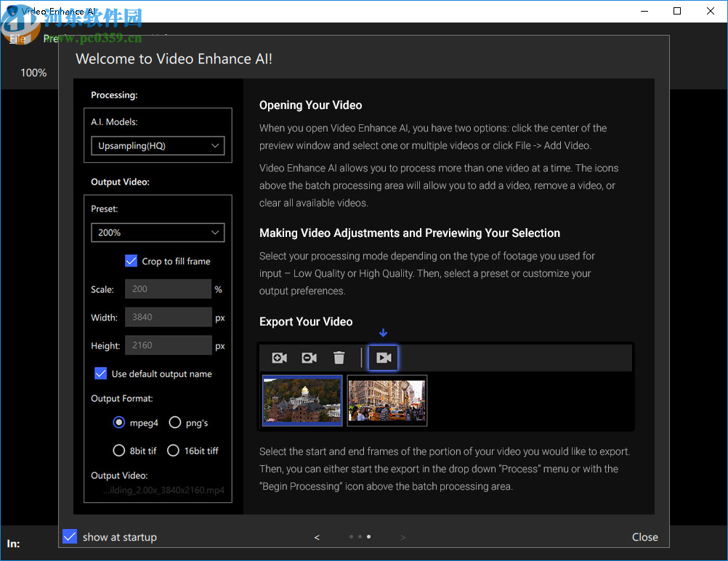Screen dimensions: 728x561
Task: Open the File menu
Action: tap(17, 39)
